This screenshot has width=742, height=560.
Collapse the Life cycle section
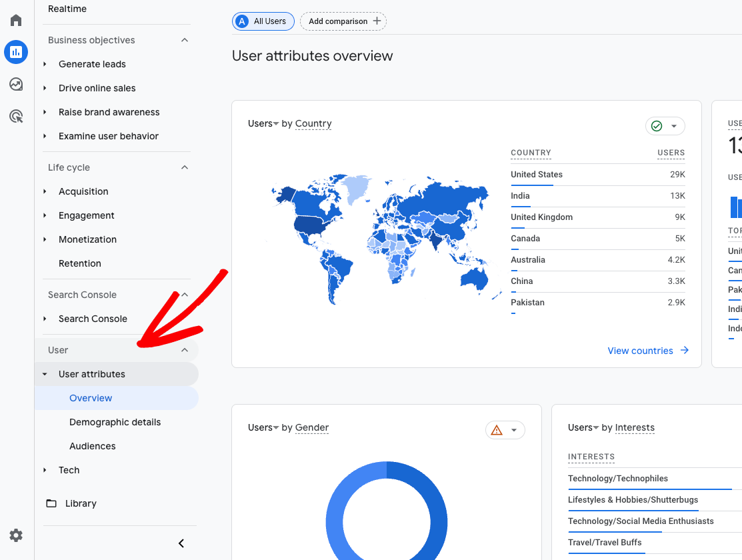pos(184,167)
